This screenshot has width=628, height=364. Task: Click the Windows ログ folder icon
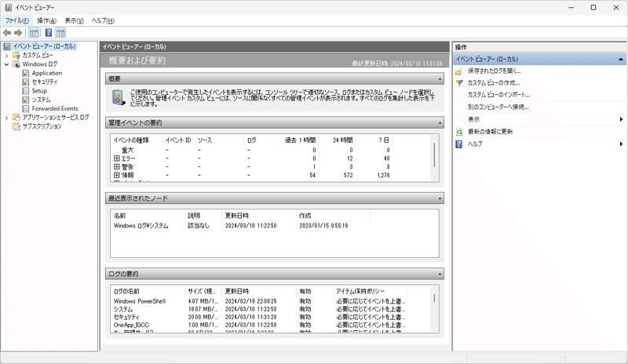coord(16,64)
